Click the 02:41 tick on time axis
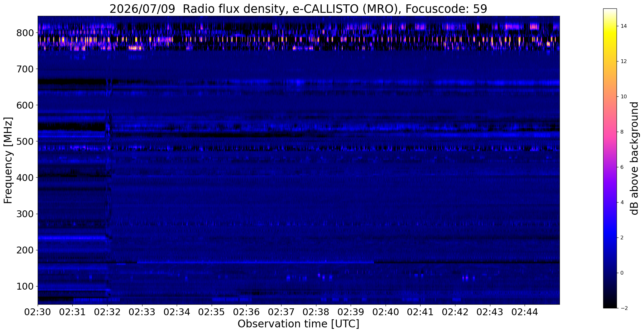This screenshot has height=333, width=644. click(x=421, y=312)
